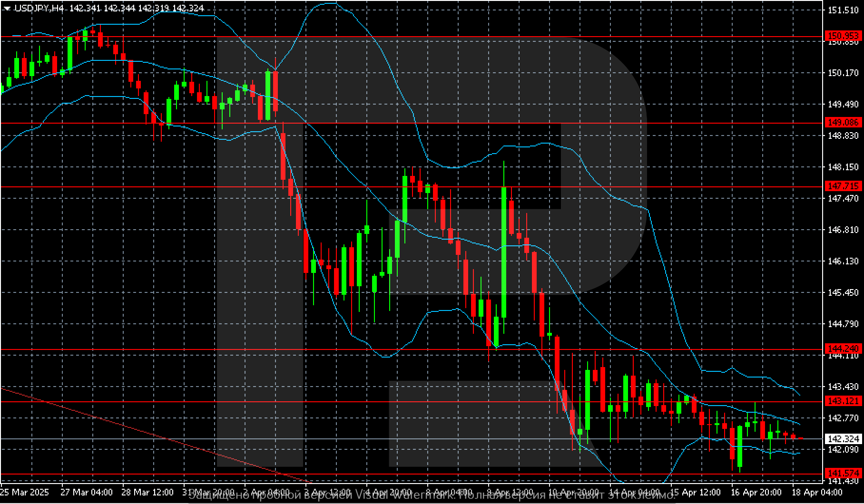The image size is (864, 504).
Task: Click the 15 Apr 12:00 time label
Action: pos(695,492)
